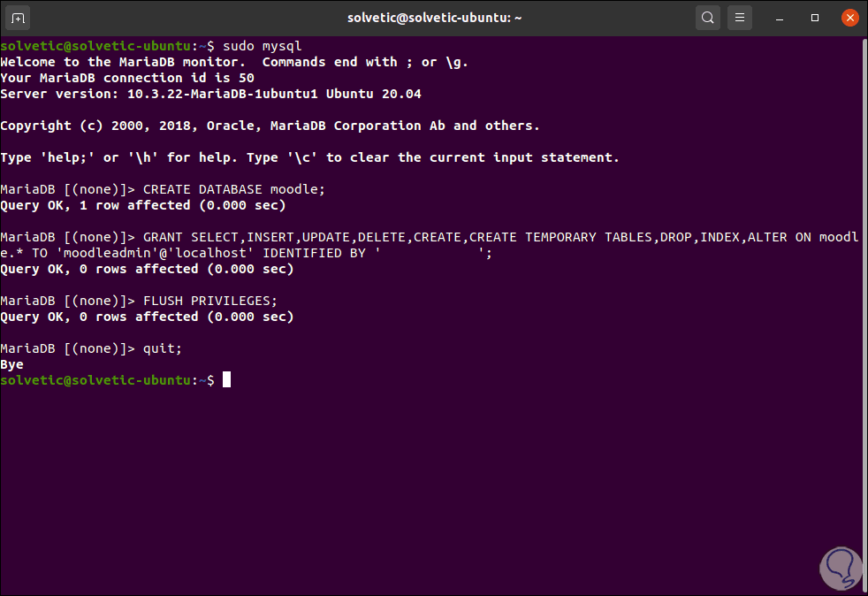Click the 'Bye' output line
The image size is (868, 596).
click(x=12, y=364)
